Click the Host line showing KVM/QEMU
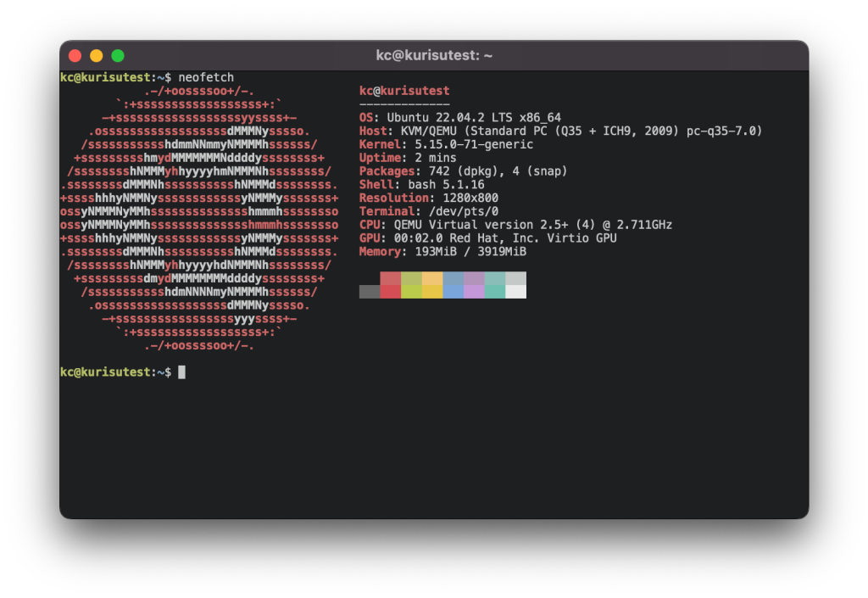The width and height of the screenshot is (868, 598). click(560, 131)
